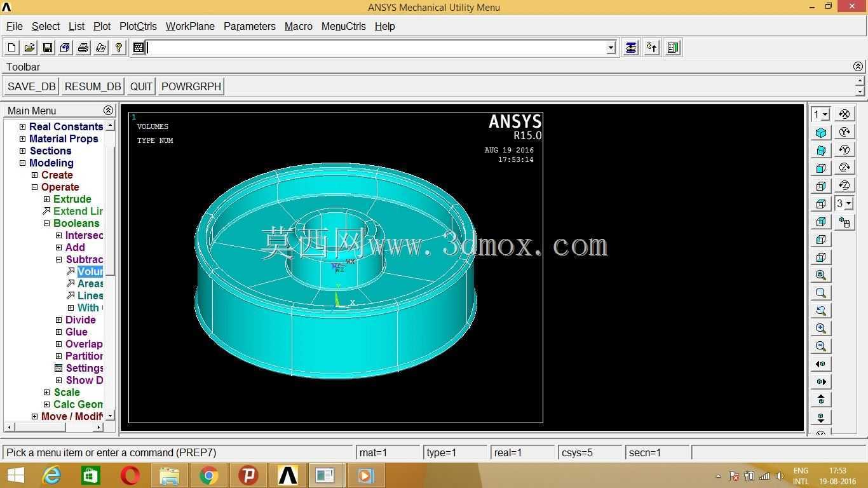This screenshot has width=868, height=488.
Task: Open the Select menu
Action: 46,26
